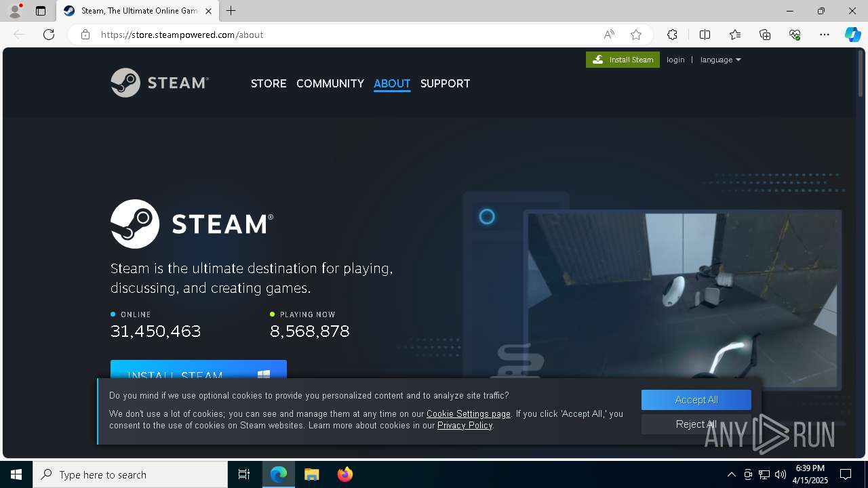This screenshot has width=868, height=488.
Task: Open Firefox from the taskbar
Action: point(345,474)
